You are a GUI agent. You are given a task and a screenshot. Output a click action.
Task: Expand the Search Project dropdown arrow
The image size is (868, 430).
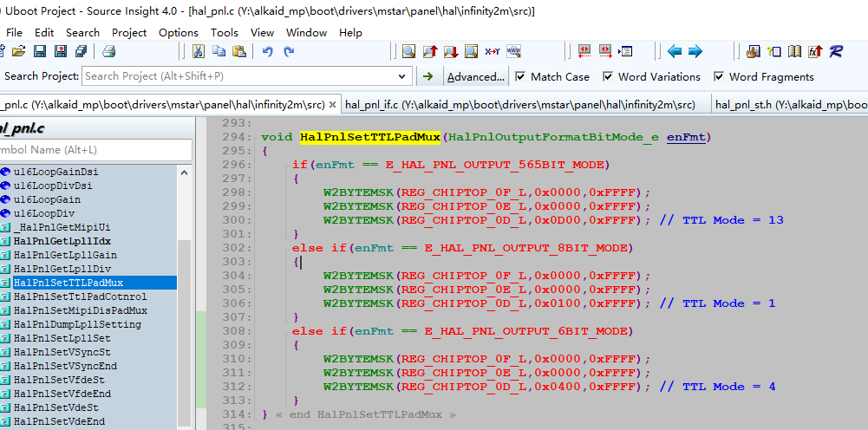click(x=402, y=76)
